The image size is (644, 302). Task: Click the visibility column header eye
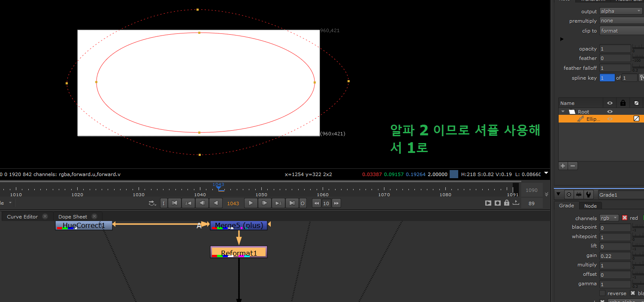[x=609, y=103]
